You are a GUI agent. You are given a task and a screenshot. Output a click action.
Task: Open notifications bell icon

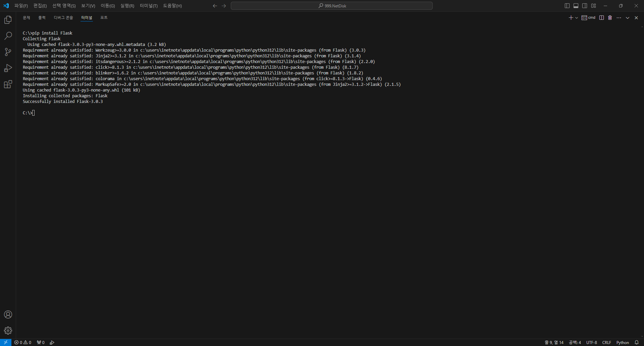[x=637, y=342]
